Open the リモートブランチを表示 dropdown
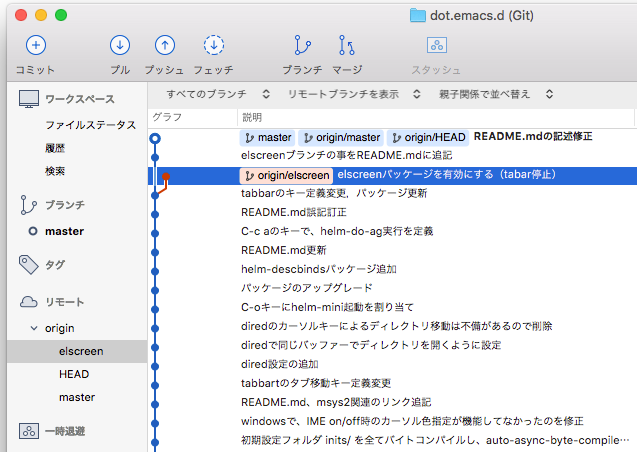Viewport: 637px width, 452px height. [354, 94]
